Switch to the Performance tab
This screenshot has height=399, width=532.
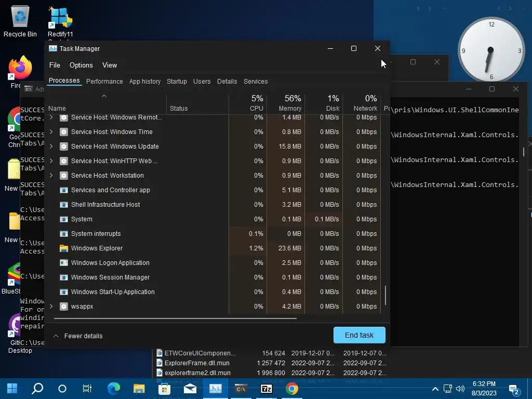click(x=104, y=82)
